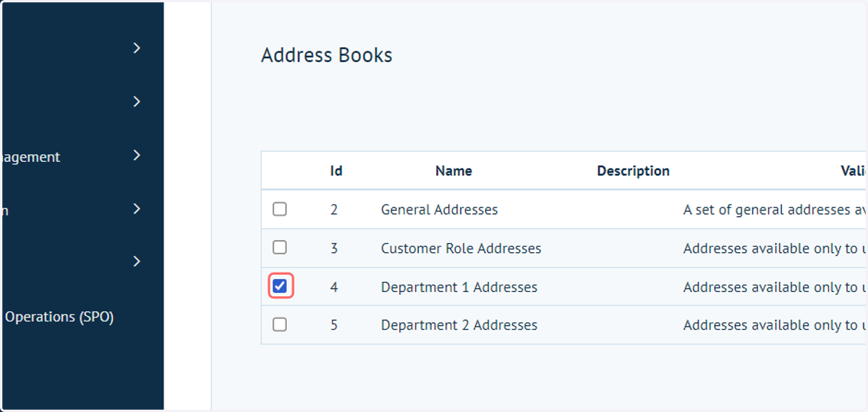Viewport: 868px width, 412px height.
Task: Select the 'General Addresses' name cell
Action: click(x=439, y=210)
